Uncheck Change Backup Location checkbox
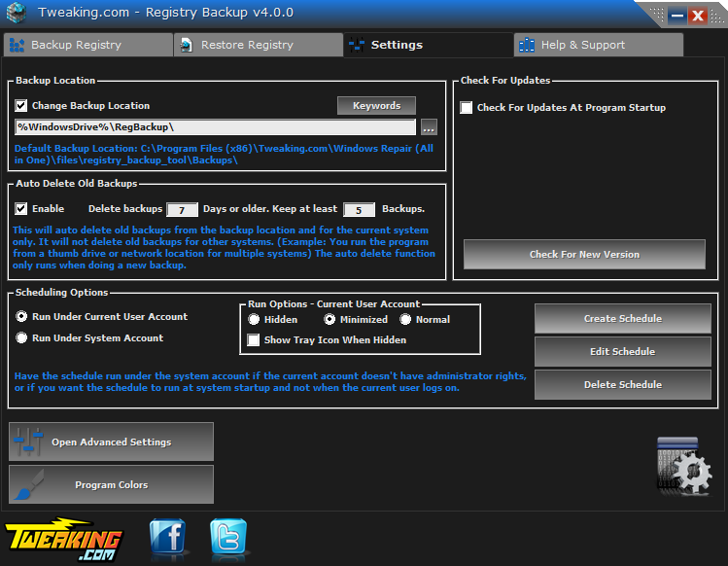 pos(21,106)
